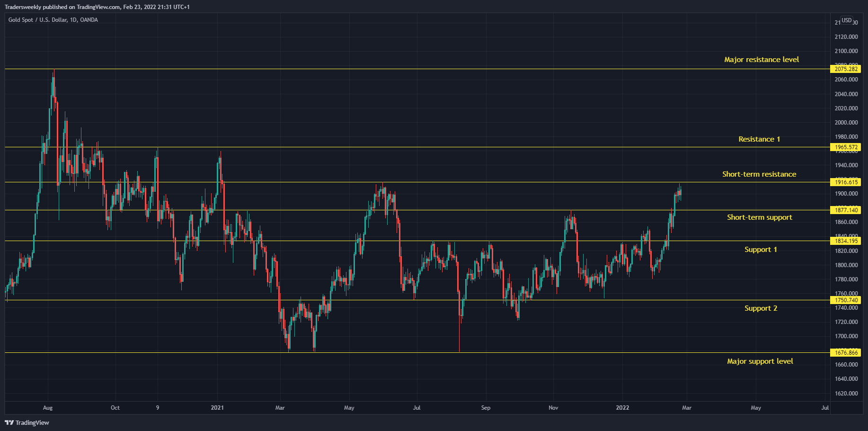Click the 1700.000 price axis tick
The image size is (868, 431).
click(x=846, y=336)
